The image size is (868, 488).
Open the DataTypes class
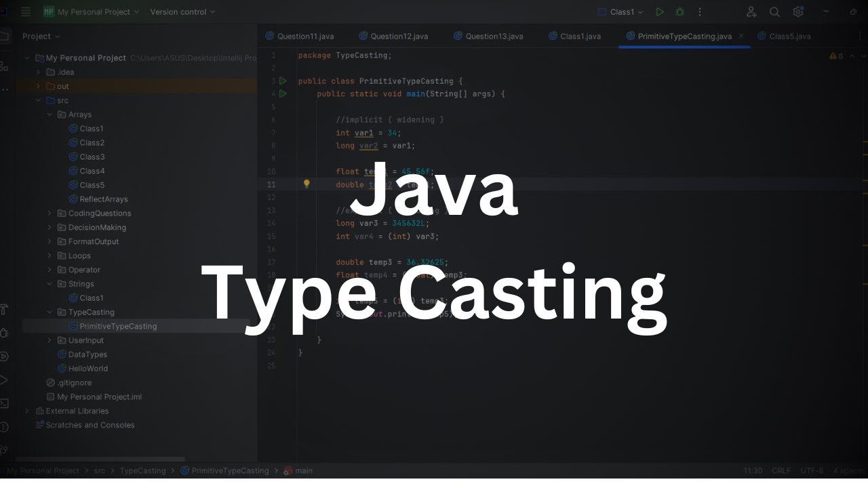pyautogui.click(x=82, y=354)
